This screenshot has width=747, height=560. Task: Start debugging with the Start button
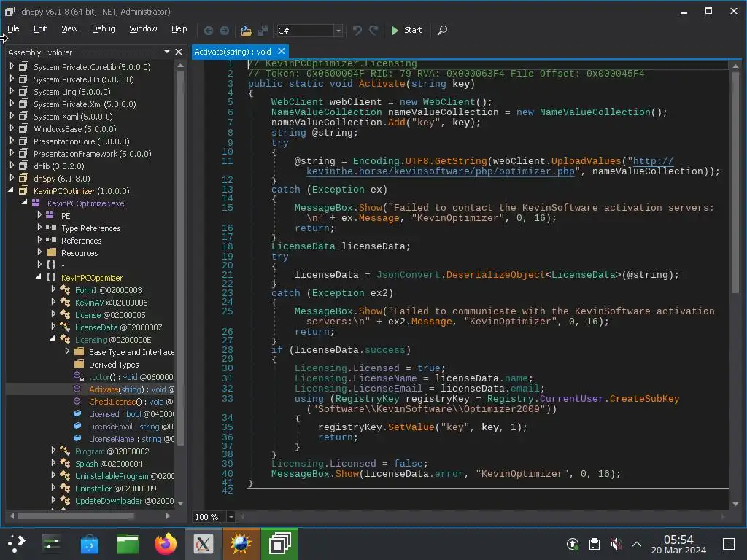point(406,30)
